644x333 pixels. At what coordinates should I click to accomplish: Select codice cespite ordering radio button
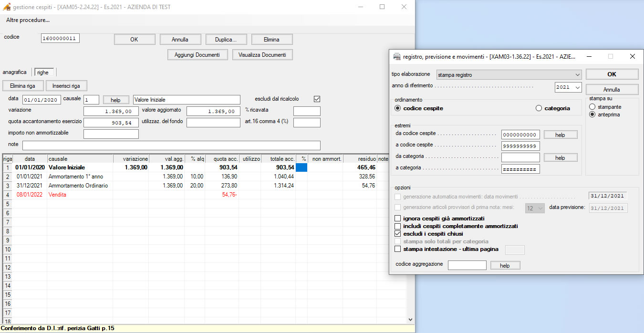[398, 108]
